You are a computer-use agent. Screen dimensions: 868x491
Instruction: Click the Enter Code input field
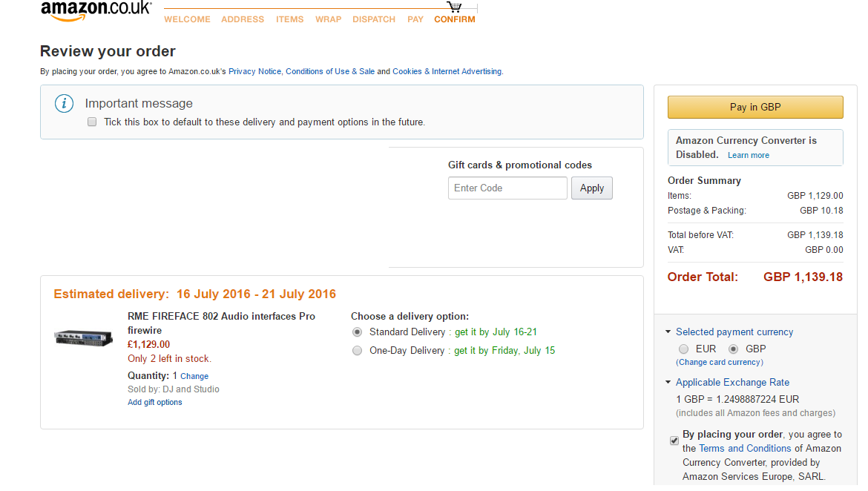click(x=507, y=188)
